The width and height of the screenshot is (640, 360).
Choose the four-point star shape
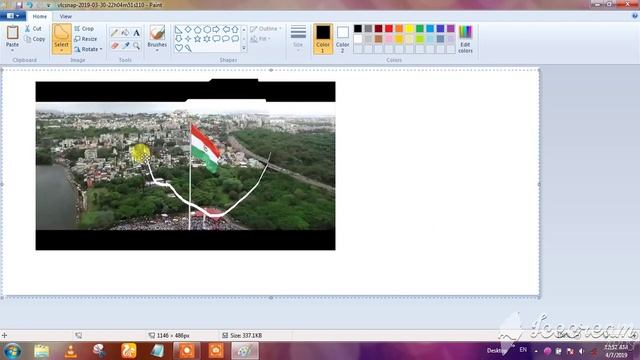188,39
